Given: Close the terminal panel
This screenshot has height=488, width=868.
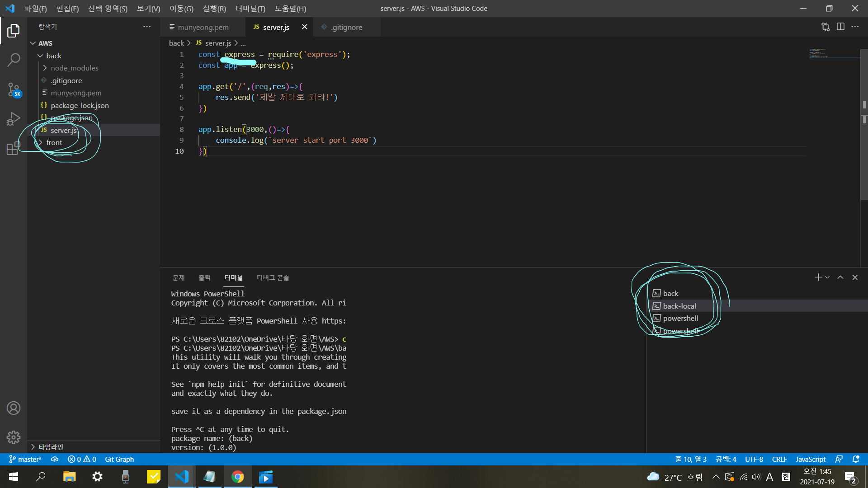Looking at the screenshot, I should [855, 277].
